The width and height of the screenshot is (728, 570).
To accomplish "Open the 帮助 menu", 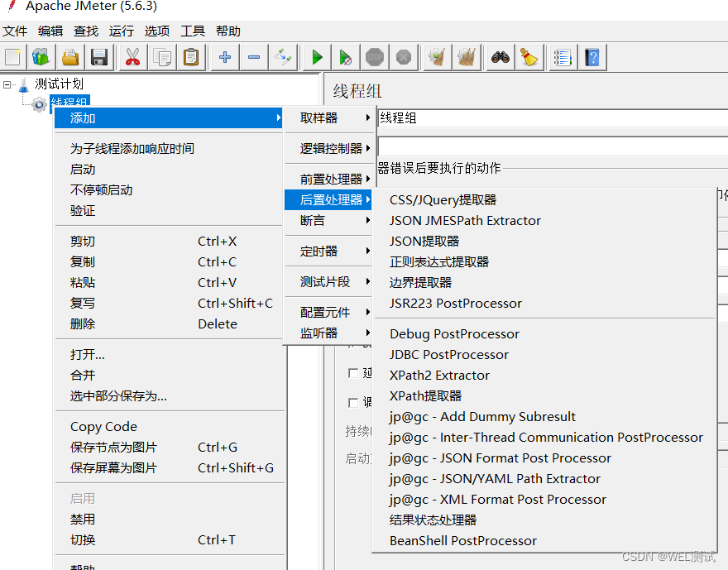I will 228,31.
